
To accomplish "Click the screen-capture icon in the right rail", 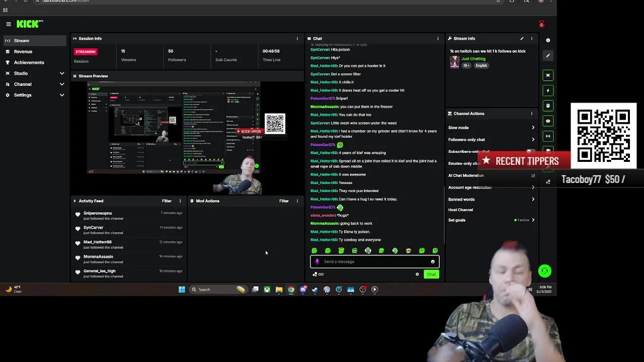I will [x=548, y=75].
